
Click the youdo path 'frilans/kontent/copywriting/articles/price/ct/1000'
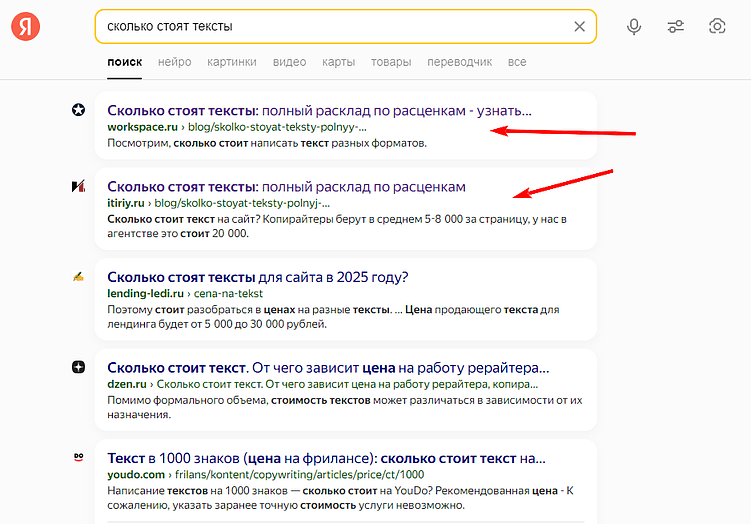299,474
